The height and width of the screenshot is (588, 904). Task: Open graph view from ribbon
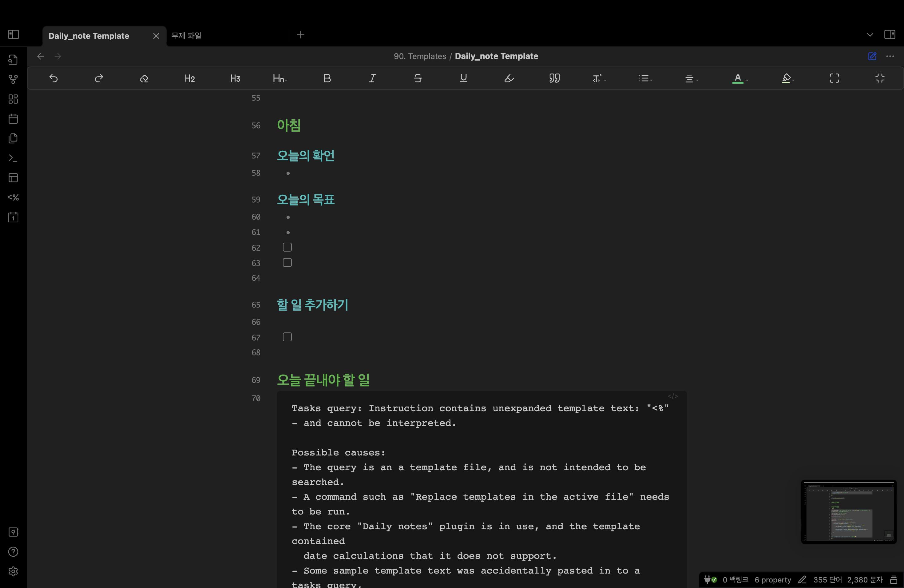point(13,79)
